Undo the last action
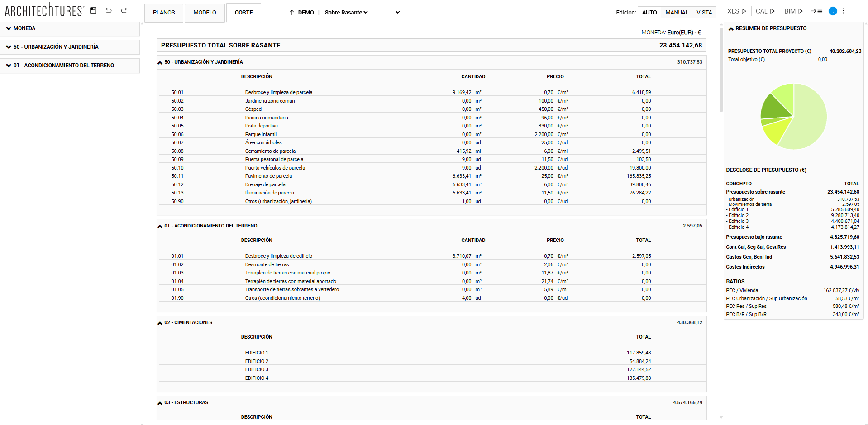 click(109, 10)
